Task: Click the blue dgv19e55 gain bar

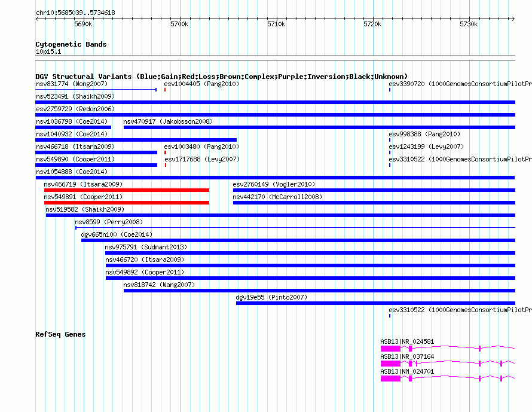Action: pos(375,303)
